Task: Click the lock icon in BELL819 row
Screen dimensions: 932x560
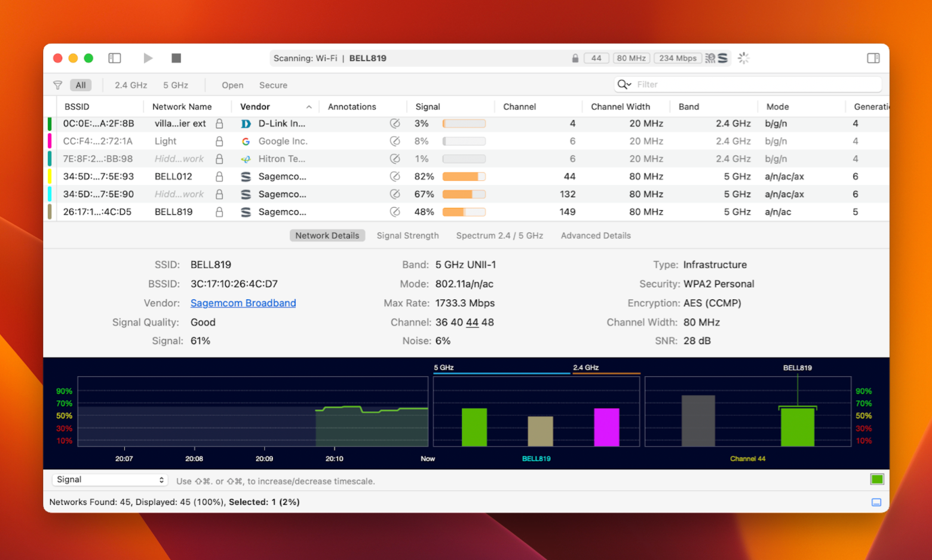Action: pos(219,212)
